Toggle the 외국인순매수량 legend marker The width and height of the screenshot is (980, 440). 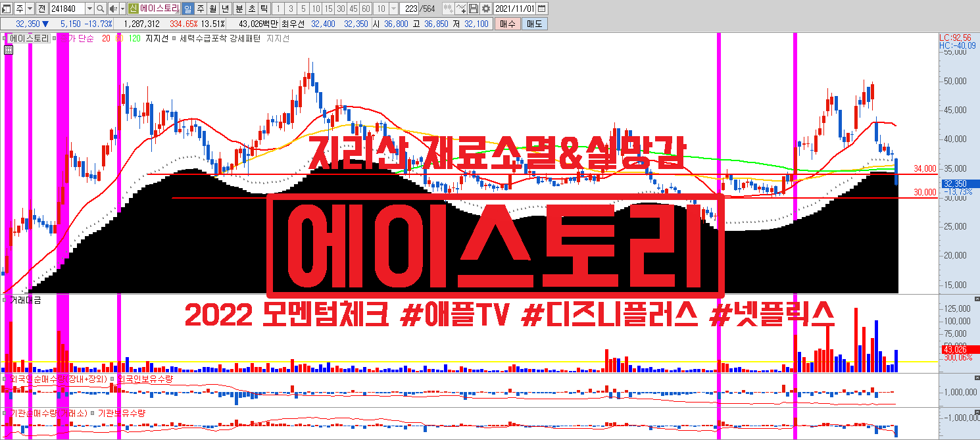coord(4,379)
